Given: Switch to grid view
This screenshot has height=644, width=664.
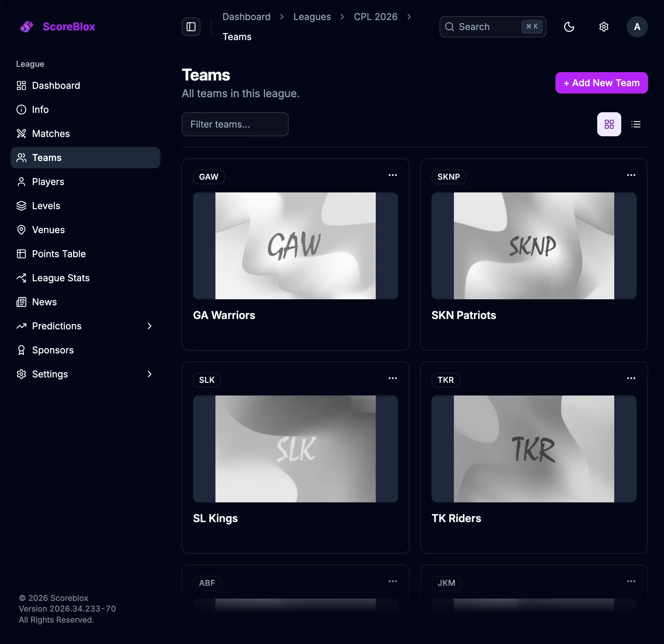Looking at the screenshot, I should coord(609,124).
